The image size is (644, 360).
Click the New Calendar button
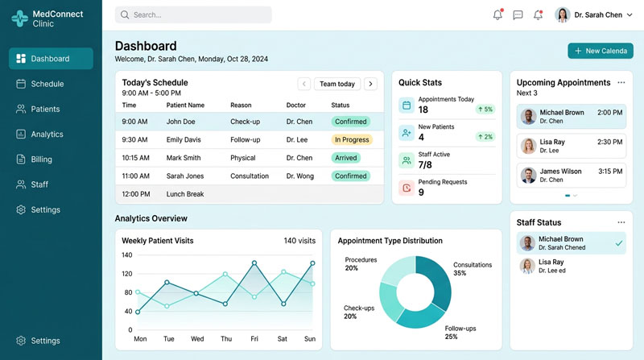[601, 51]
